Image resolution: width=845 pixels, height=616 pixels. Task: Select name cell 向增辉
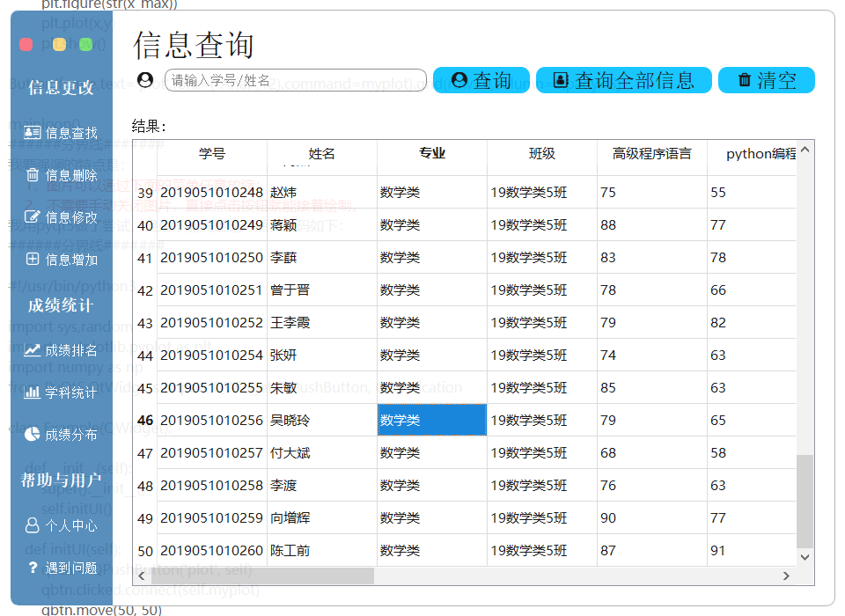322,518
